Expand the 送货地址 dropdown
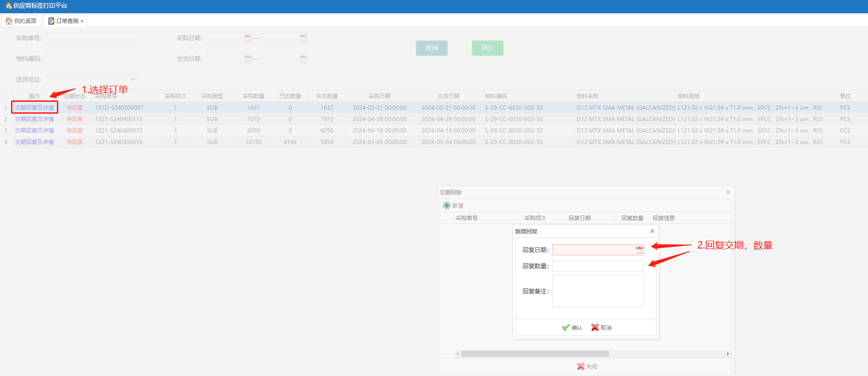The image size is (868, 376). coord(133,79)
